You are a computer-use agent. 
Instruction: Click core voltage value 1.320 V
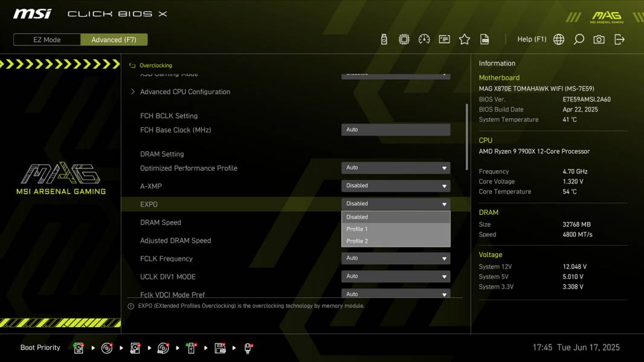pyautogui.click(x=573, y=181)
